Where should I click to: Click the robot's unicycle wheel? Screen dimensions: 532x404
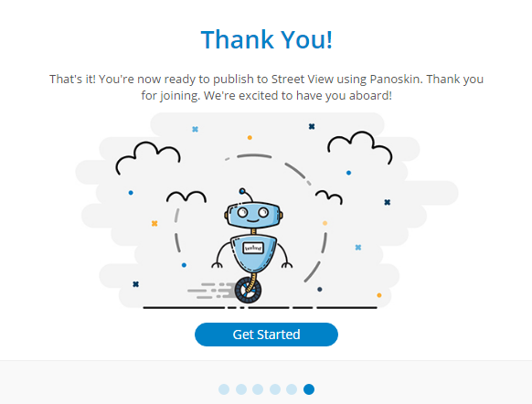(x=248, y=290)
